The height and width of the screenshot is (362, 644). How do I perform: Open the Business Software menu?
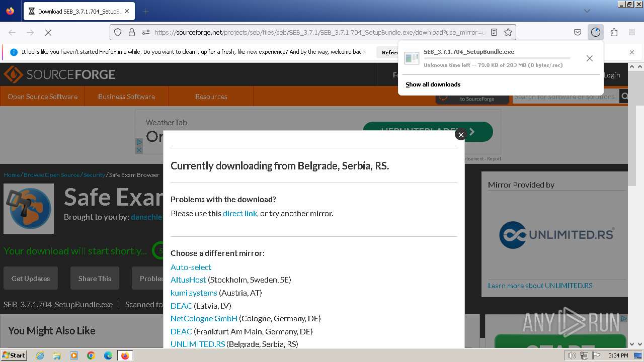point(126,97)
